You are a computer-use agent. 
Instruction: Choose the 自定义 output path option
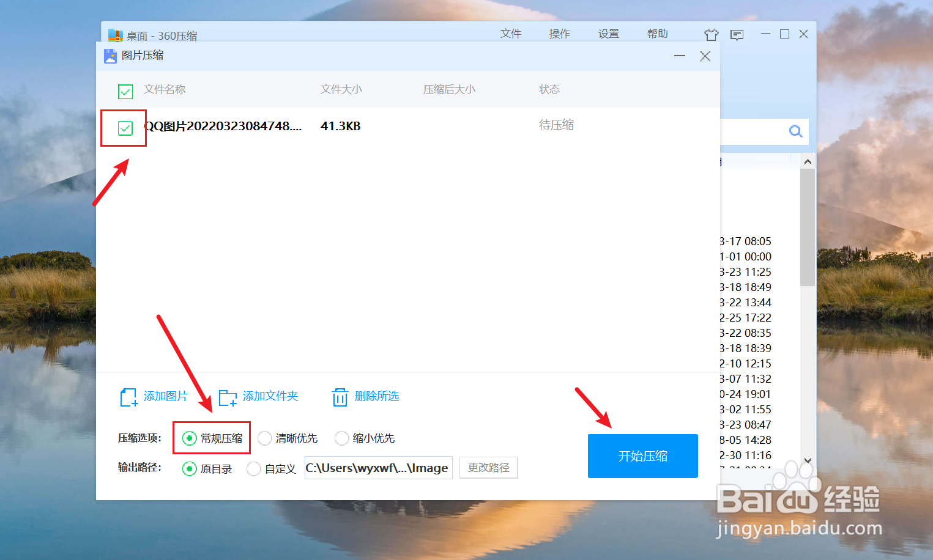click(253, 468)
